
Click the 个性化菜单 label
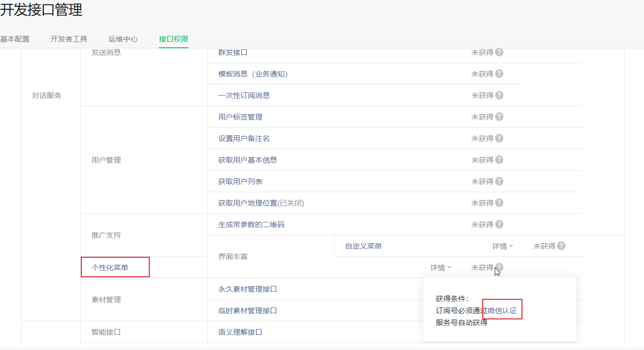(x=110, y=268)
